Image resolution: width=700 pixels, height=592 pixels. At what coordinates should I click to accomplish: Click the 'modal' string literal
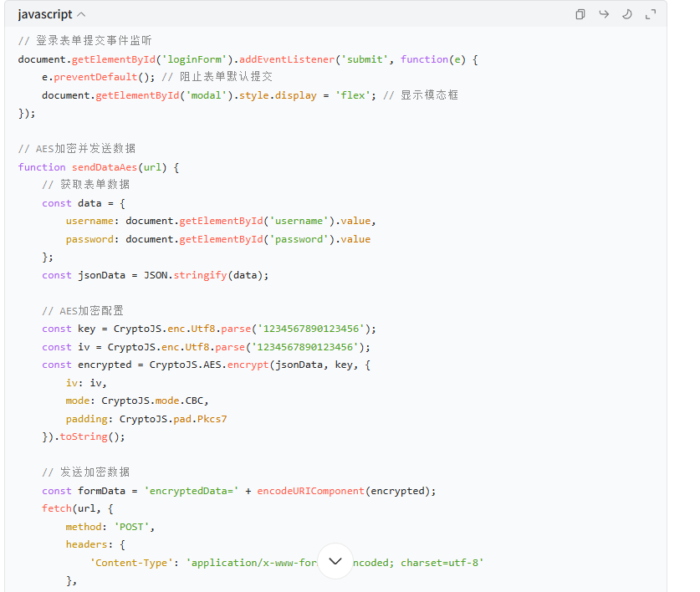206,95
